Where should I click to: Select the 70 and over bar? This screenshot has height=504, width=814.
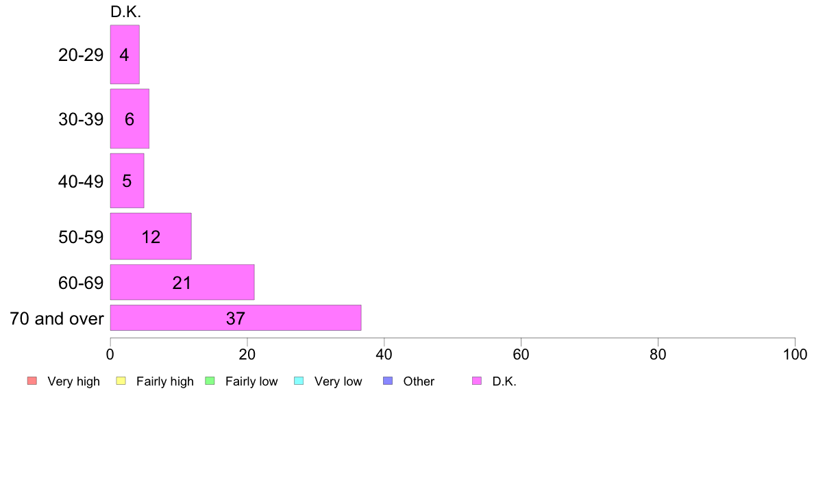(x=236, y=318)
